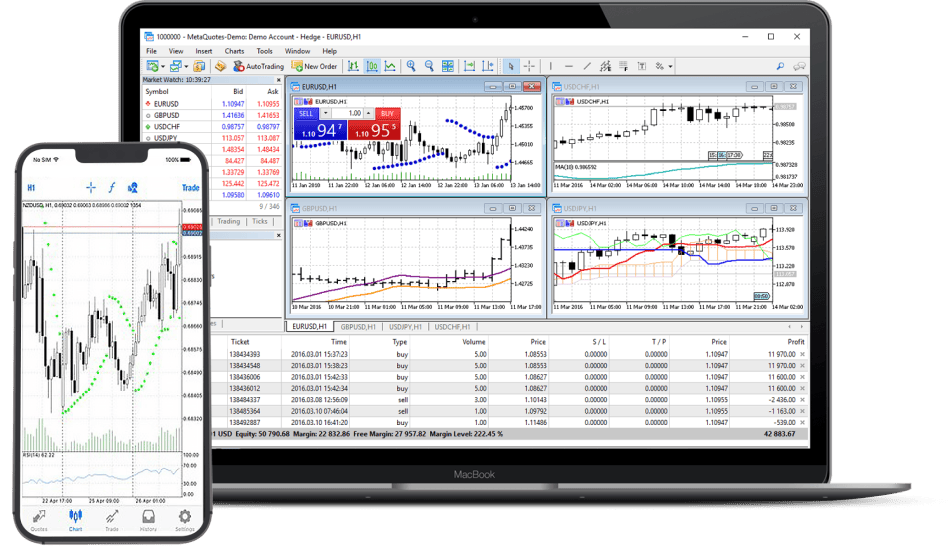Open the Charts menu
Screen dimensions: 950x556
234,51
